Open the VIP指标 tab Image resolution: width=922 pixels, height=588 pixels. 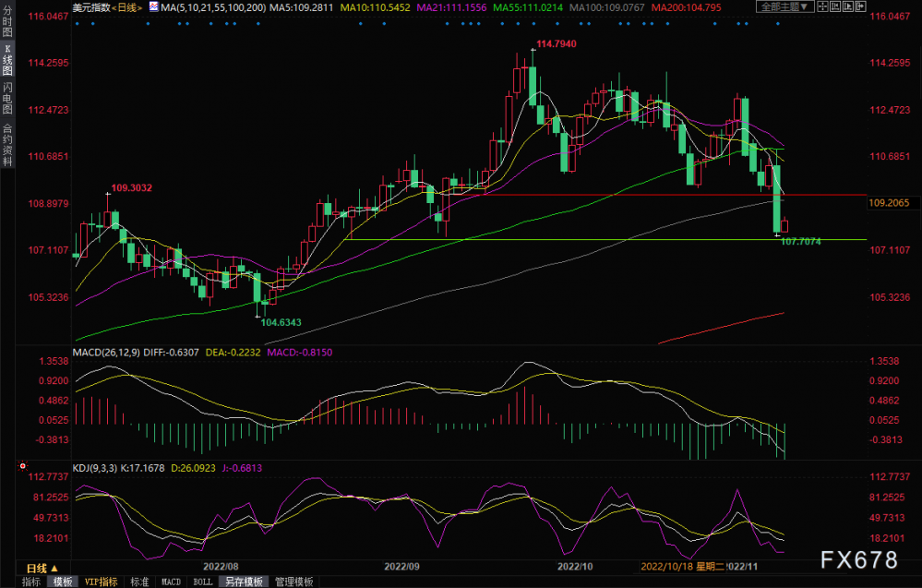click(101, 582)
